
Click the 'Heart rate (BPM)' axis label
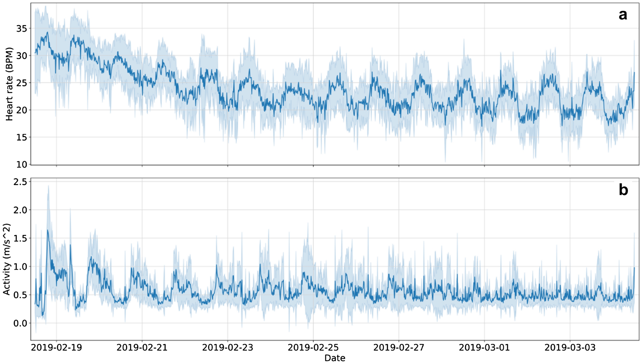click(x=9, y=84)
